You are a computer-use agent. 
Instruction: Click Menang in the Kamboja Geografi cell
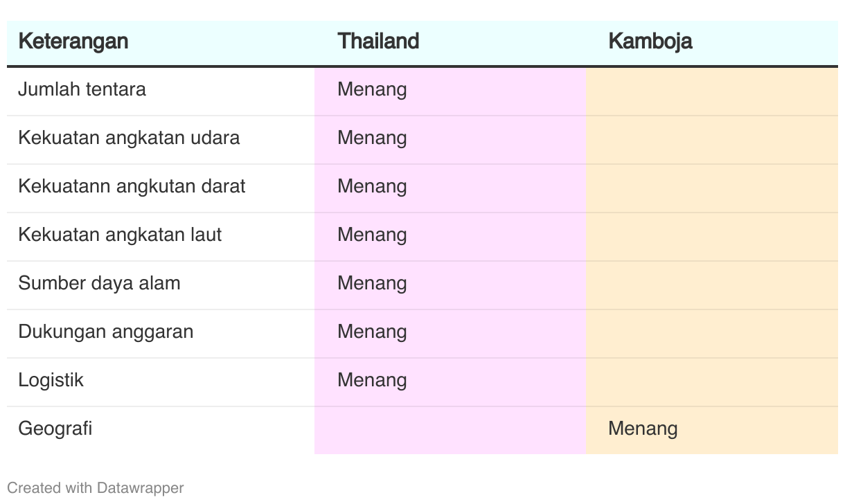coord(643,429)
